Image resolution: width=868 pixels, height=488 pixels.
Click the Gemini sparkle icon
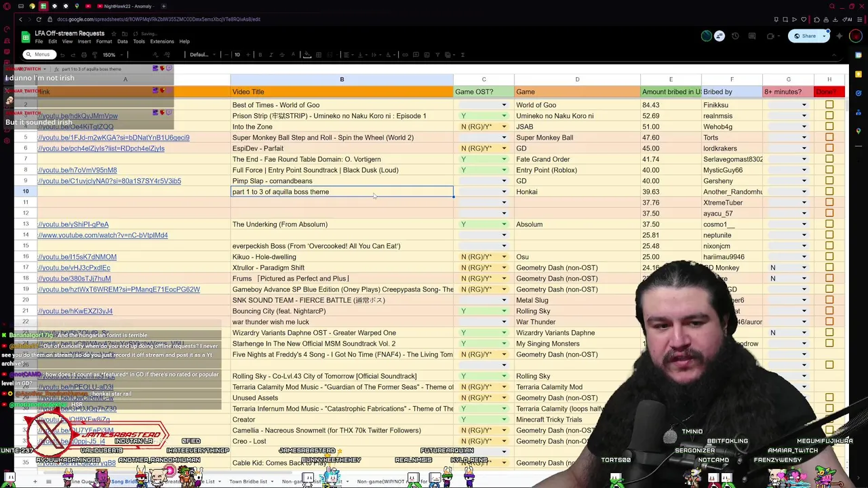coord(840,36)
